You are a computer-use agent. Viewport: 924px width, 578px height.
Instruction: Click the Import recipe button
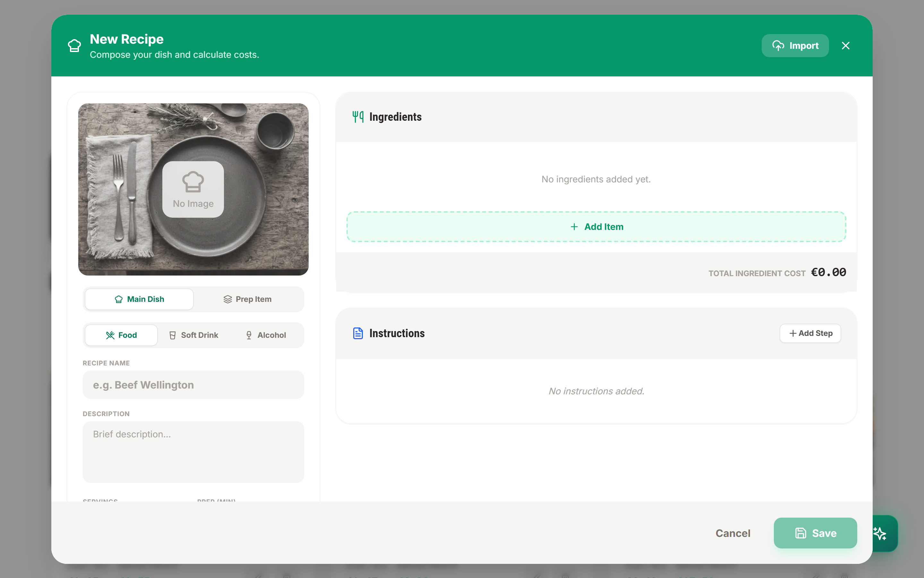click(x=795, y=46)
